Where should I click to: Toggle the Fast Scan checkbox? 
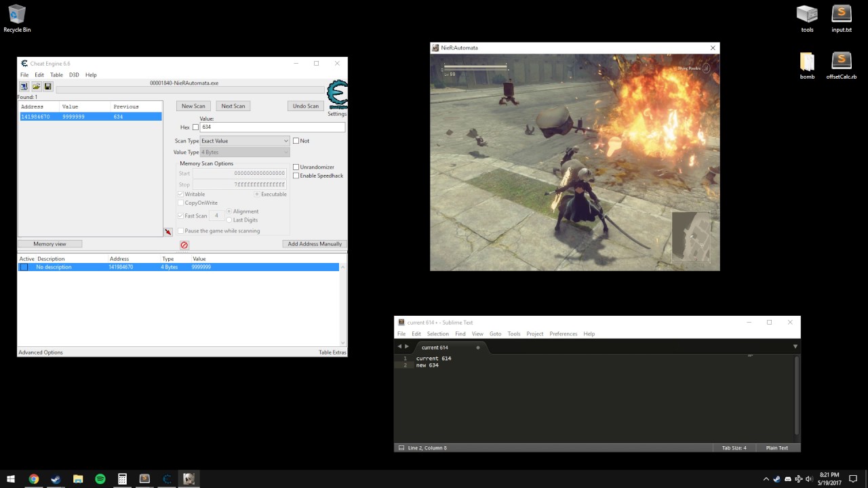point(180,216)
